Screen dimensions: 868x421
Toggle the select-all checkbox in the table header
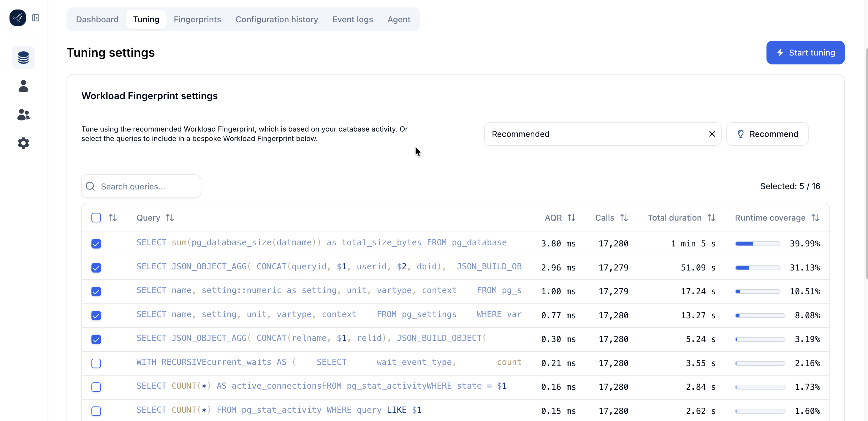96,218
